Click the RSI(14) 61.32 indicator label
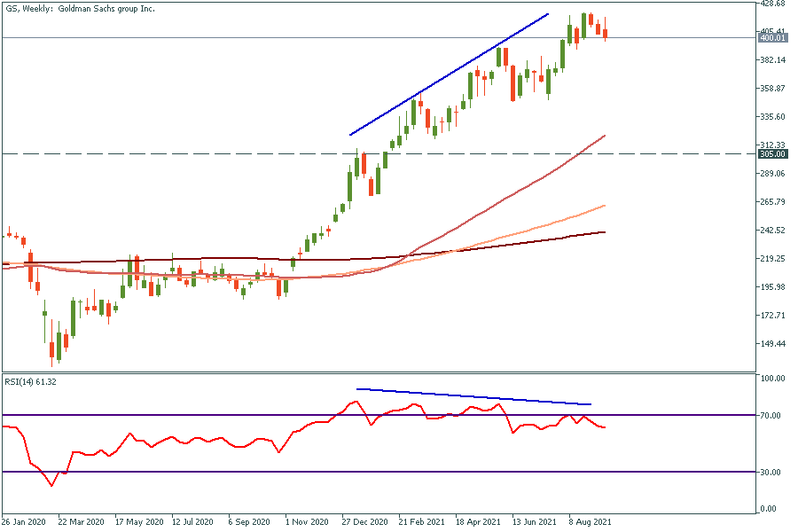 tap(31, 381)
